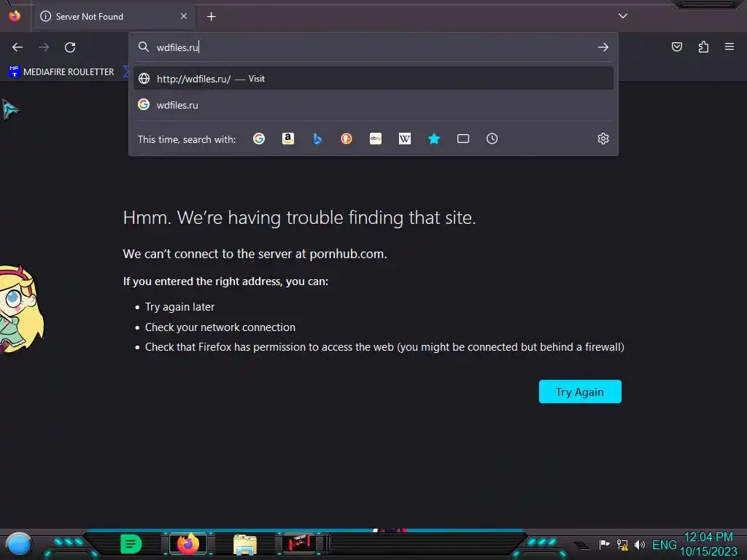Viewport: 747px width, 560px height.
Task: Search history using clock icon
Action: point(492,139)
